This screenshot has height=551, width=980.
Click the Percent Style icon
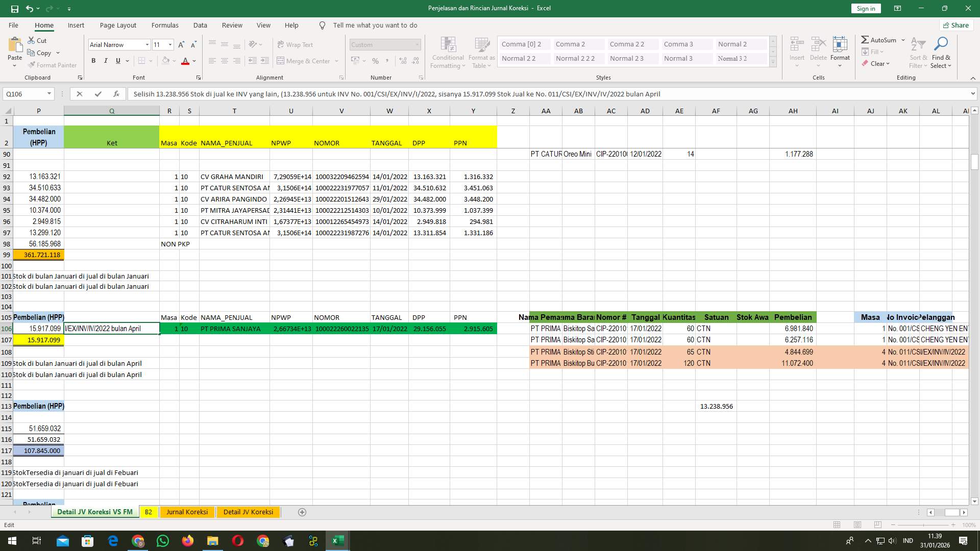tap(376, 61)
